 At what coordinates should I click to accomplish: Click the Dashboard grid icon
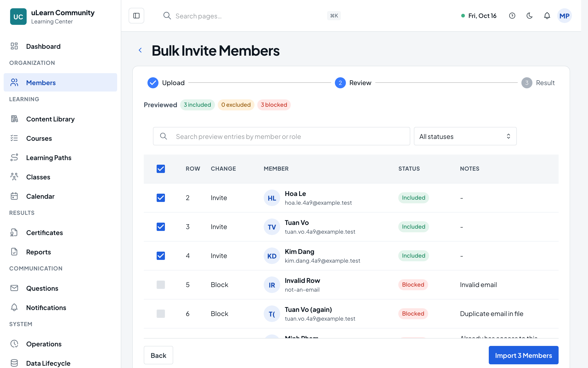pyautogui.click(x=14, y=46)
